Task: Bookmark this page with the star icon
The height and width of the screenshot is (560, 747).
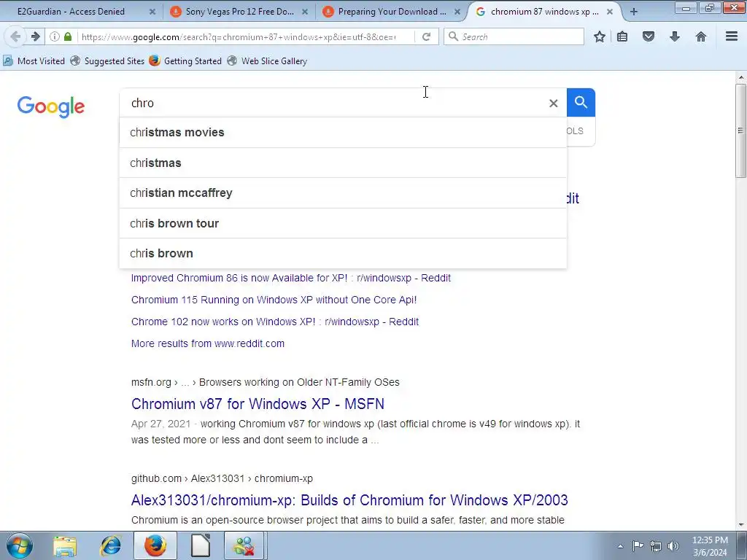Action: click(x=600, y=36)
